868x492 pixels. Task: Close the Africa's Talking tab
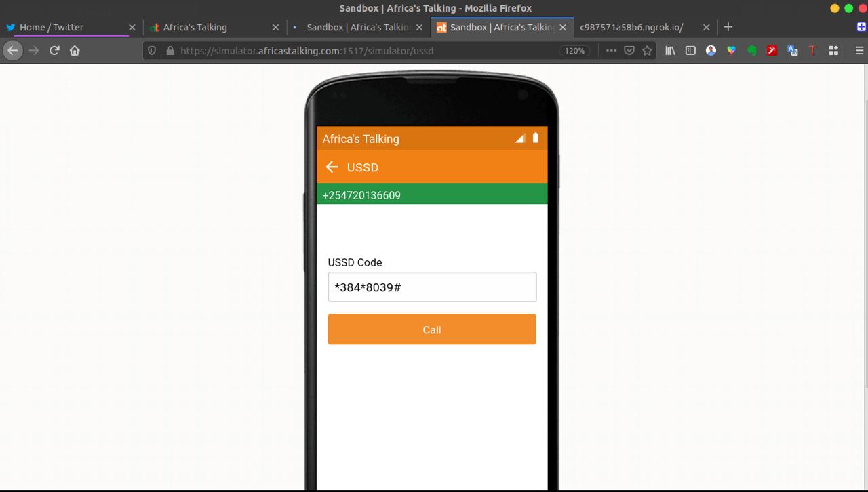(x=275, y=27)
